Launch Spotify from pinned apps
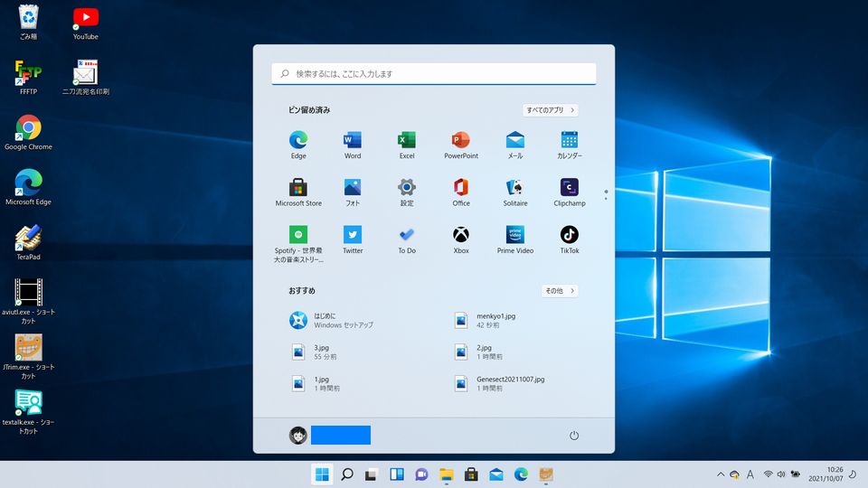The height and width of the screenshot is (488, 868). pos(298,235)
